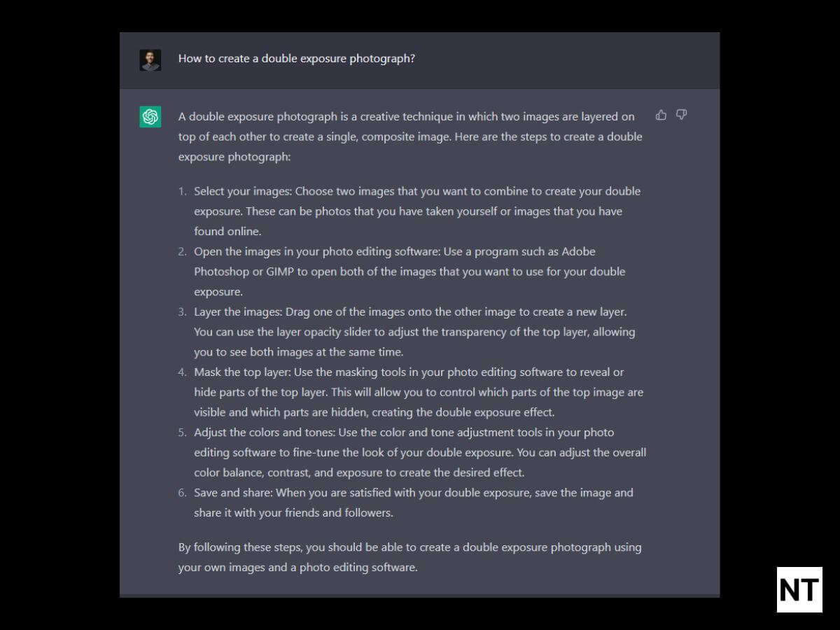Click the "Layer the images" step
Image resolution: width=840 pixels, height=630 pixels.
pos(413,332)
